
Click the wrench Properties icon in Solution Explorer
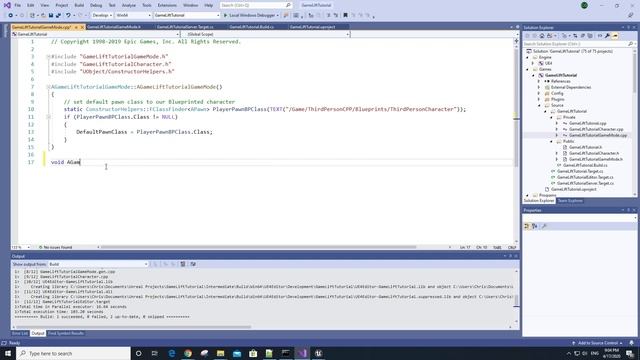(x=607, y=36)
